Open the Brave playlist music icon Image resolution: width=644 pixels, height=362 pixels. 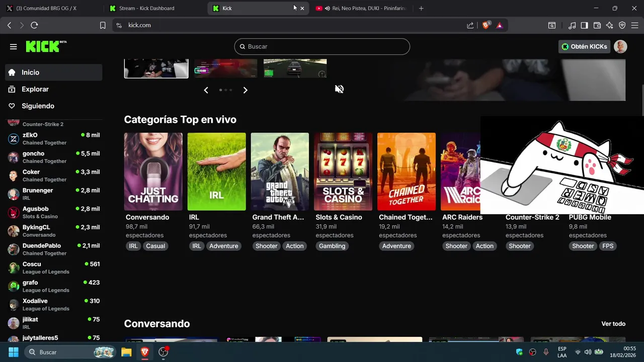click(572, 25)
